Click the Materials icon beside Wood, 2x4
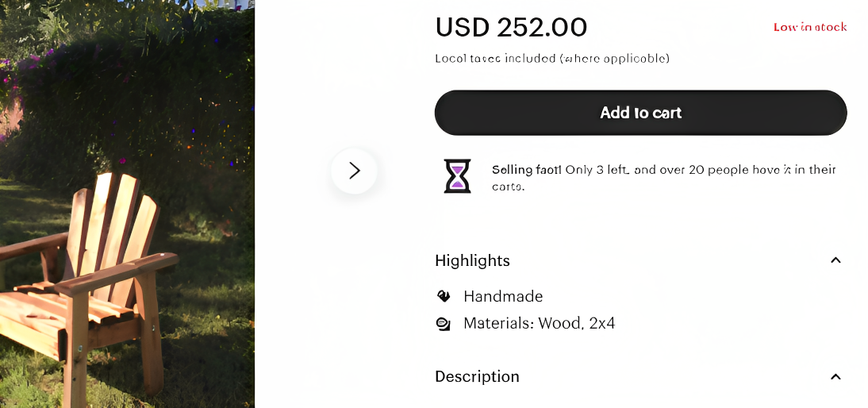This screenshot has width=868, height=408. [x=444, y=324]
